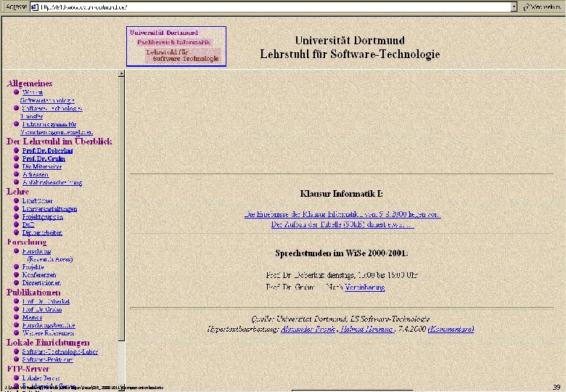Click the Publikationen section heading

pyautogui.click(x=33, y=293)
